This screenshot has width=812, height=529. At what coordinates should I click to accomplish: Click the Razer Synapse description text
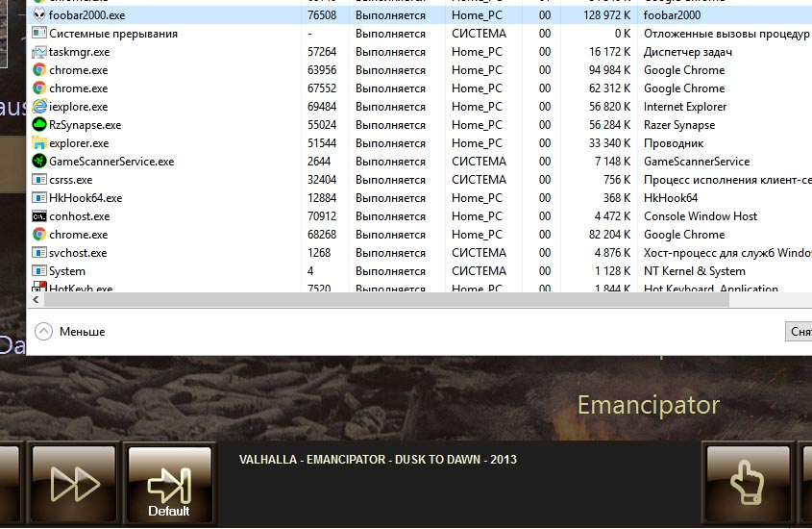(679, 125)
